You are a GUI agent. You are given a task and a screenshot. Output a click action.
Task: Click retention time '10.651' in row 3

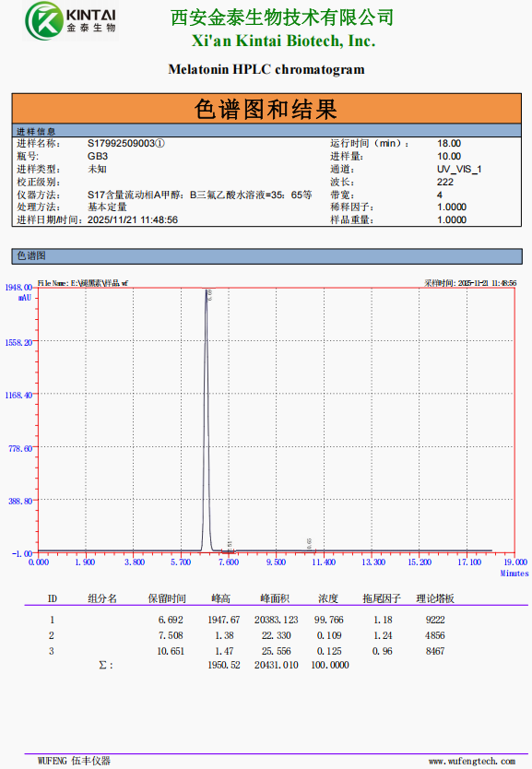[x=171, y=651]
